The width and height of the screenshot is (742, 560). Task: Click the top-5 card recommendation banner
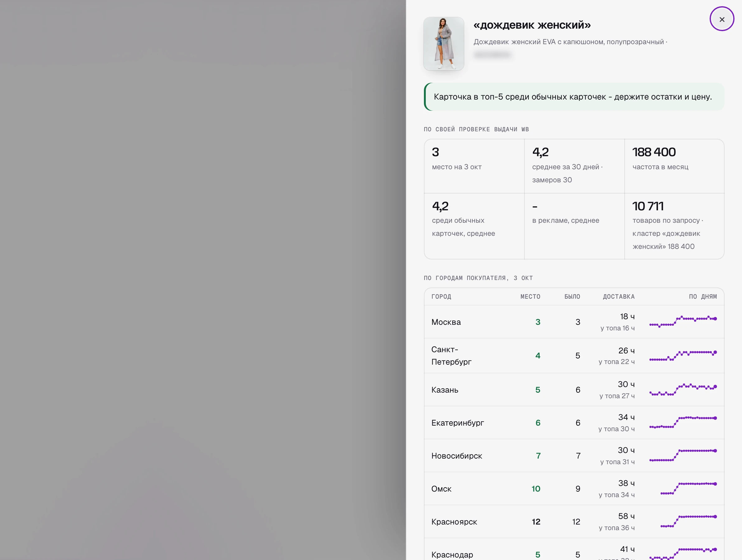[574, 96]
